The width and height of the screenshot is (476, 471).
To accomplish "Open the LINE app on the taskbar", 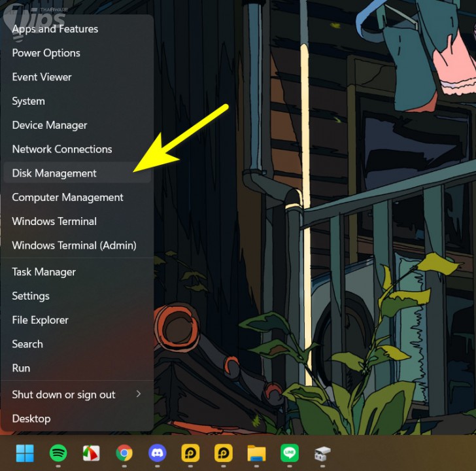I will (x=290, y=453).
